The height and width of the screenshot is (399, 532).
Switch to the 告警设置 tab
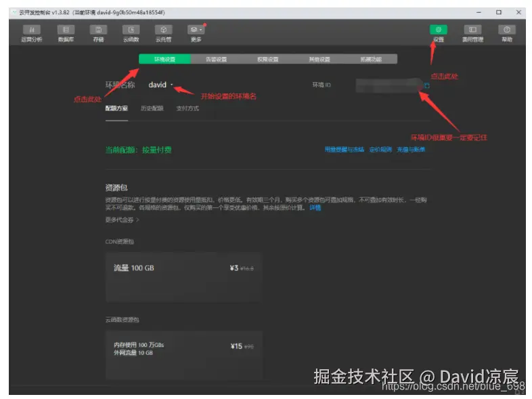click(217, 59)
